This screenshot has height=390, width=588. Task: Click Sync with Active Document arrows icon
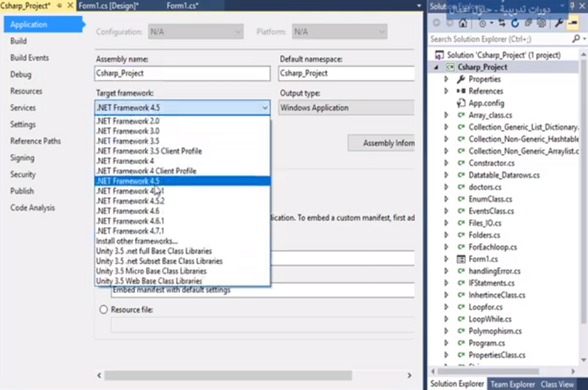click(x=502, y=23)
